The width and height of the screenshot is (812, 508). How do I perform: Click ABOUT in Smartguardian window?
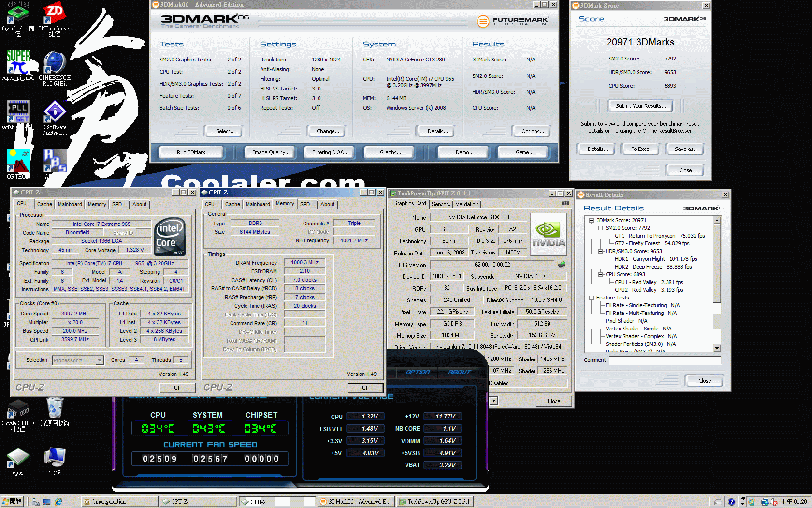[x=459, y=372]
